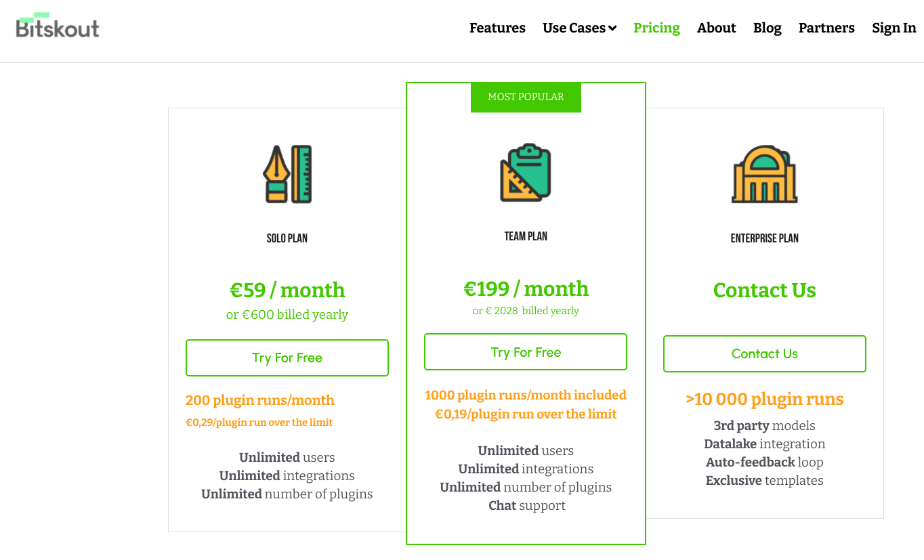Click the Most Popular badge
This screenshot has height=560, width=924.
526,97
